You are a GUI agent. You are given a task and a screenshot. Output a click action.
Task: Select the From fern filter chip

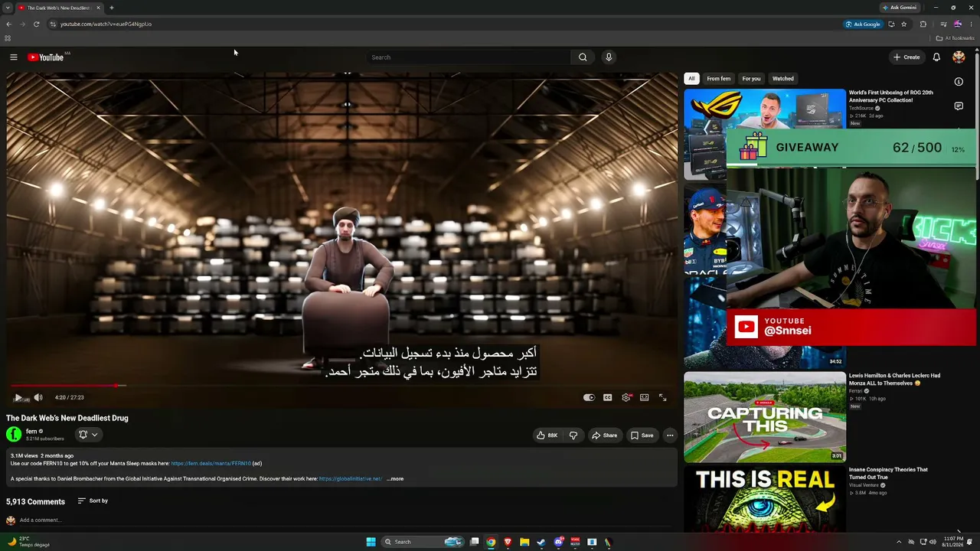tap(718, 79)
